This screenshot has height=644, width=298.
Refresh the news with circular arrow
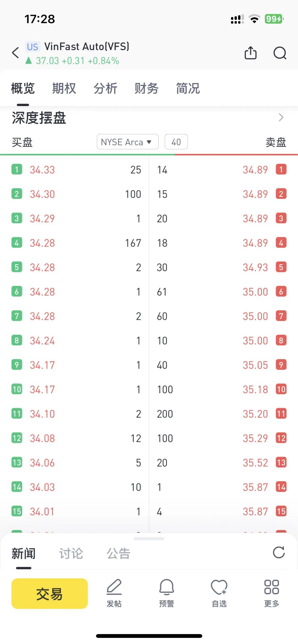(279, 553)
